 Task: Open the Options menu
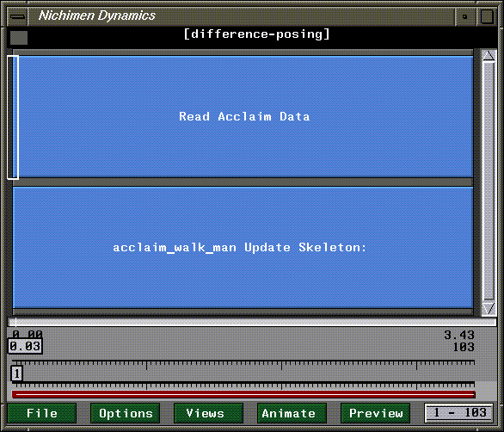point(125,413)
